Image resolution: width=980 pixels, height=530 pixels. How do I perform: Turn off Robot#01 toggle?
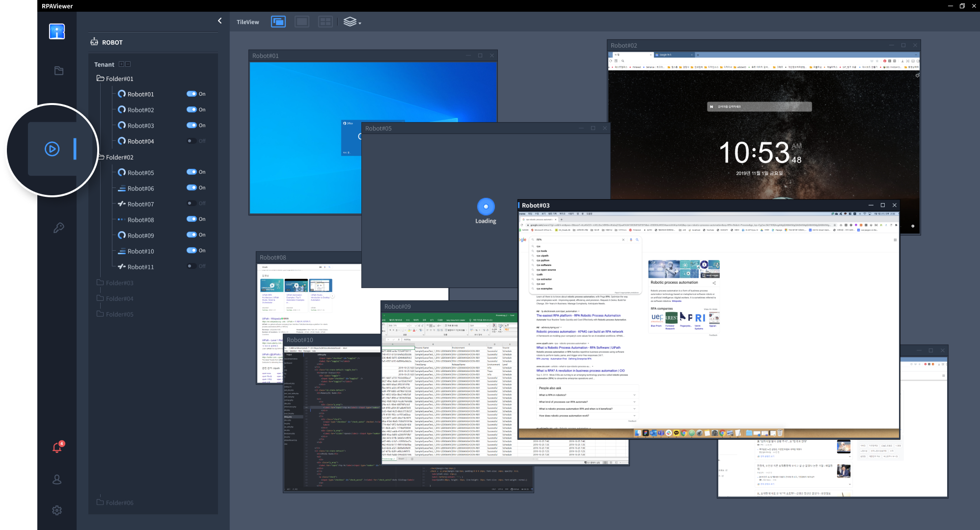(x=191, y=94)
